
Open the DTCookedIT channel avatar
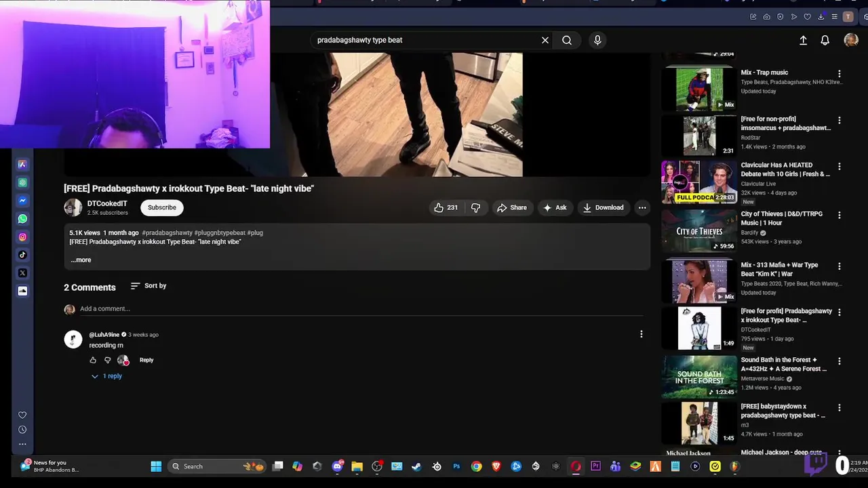pyautogui.click(x=73, y=207)
